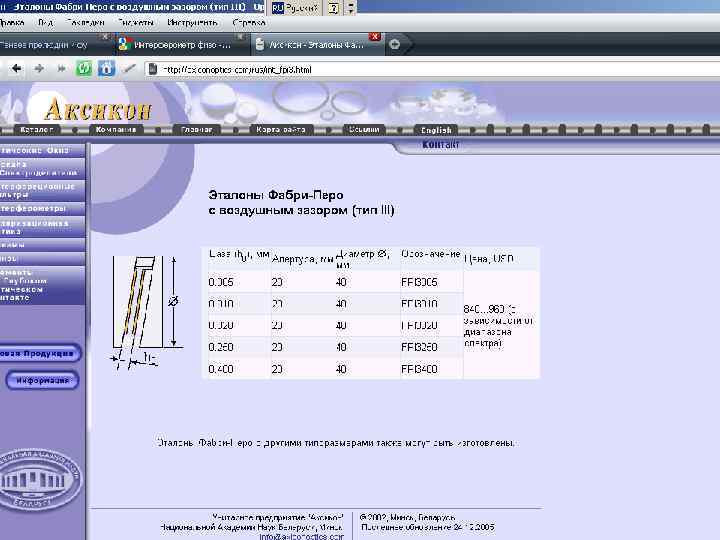Open the Правка menu

pos(12,22)
